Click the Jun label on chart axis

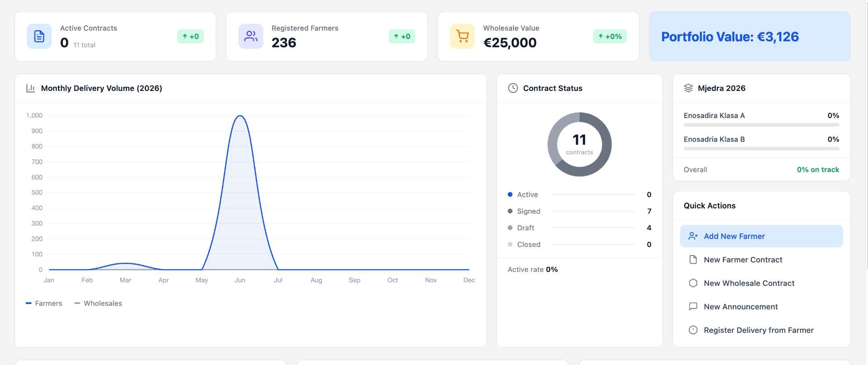click(x=240, y=280)
